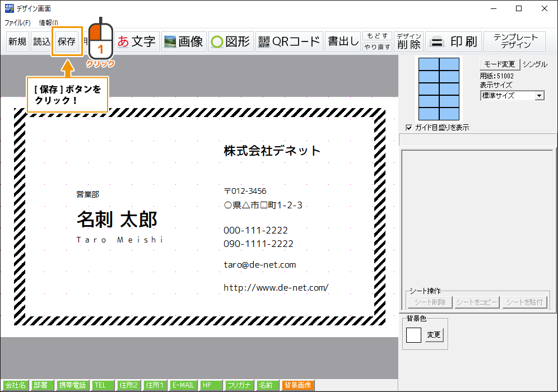558x392 pixels.
Task: Redo with the やり直す button
Action: tap(377, 46)
